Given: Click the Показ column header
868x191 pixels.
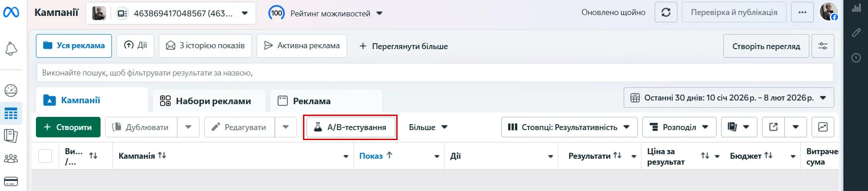Looking at the screenshot, I should point(371,156).
